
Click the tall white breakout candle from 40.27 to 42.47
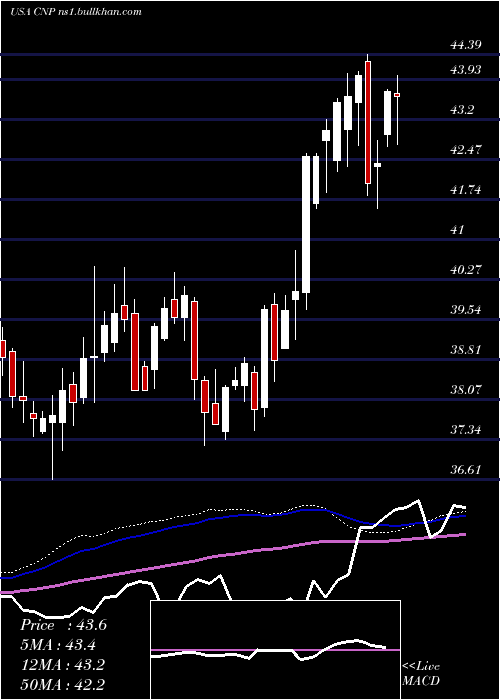tap(306, 224)
